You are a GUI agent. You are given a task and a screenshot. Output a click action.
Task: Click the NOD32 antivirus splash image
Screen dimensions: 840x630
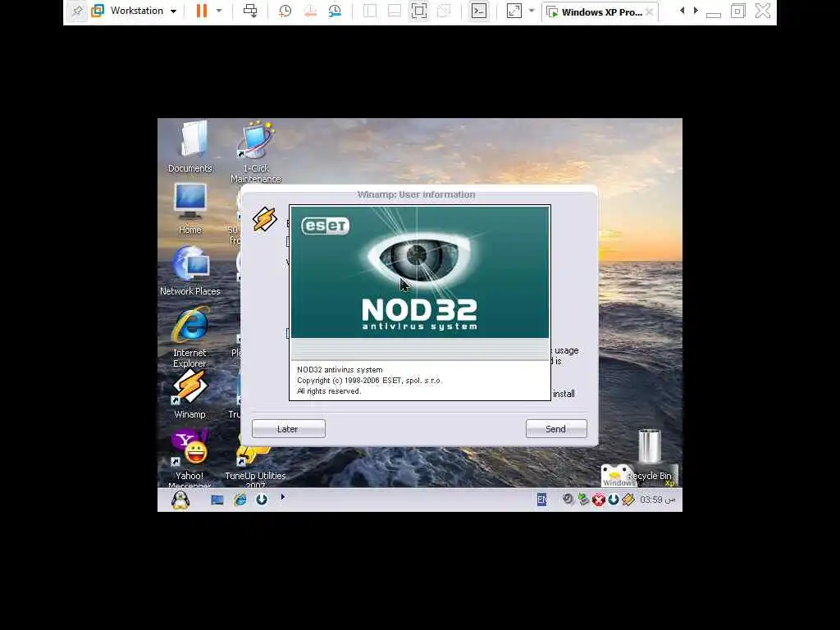pyautogui.click(x=420, y=272)
